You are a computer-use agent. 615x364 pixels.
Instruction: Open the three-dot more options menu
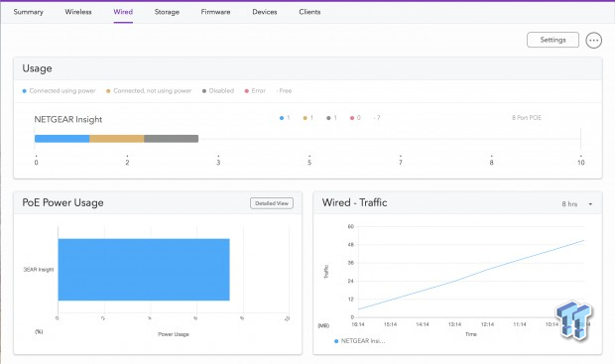point(593,40)
